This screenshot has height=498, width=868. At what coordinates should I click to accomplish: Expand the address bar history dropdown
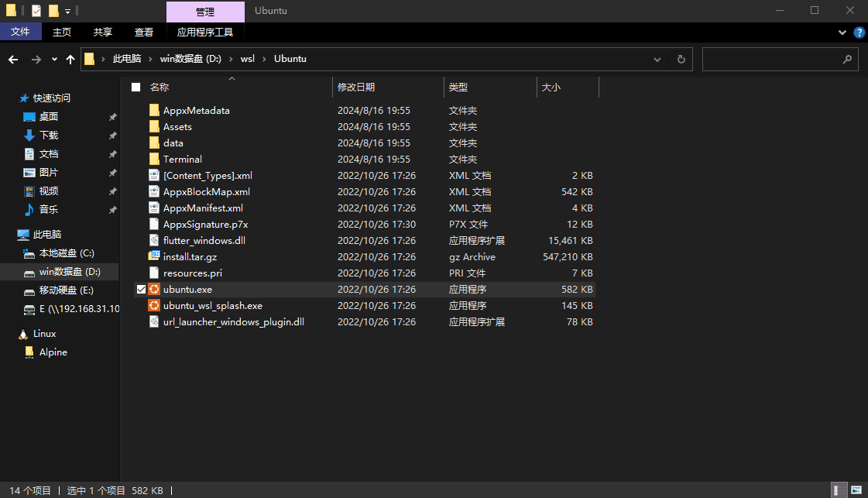(x=657, y=60)
